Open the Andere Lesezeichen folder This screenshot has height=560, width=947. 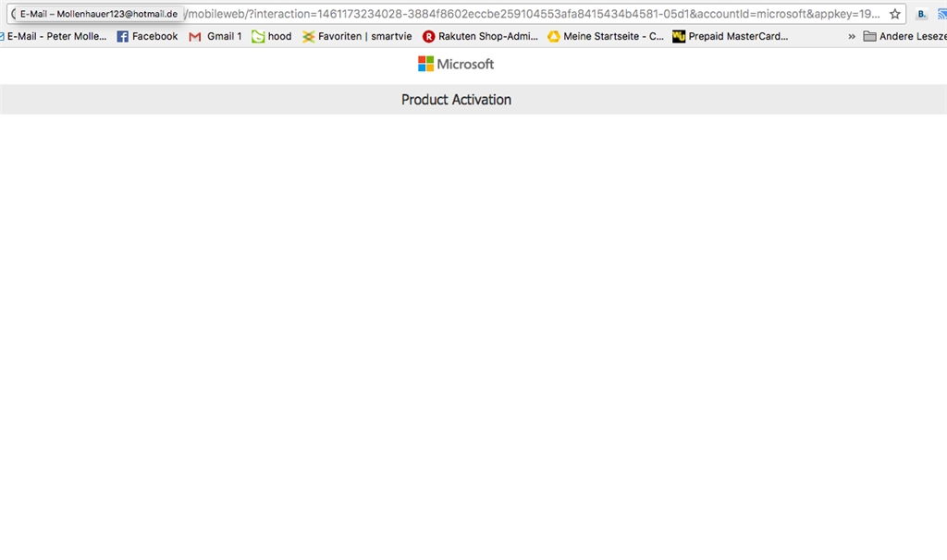(904, 36)
